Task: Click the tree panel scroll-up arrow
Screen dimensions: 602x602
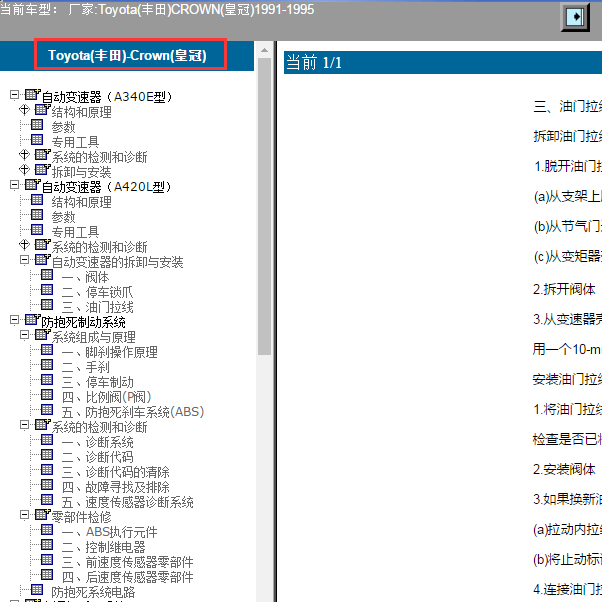Action: (265, 50)
